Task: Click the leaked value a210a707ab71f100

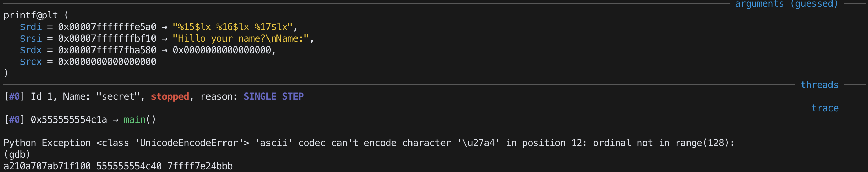Action: pyautogui.click(x=47, y=166)
